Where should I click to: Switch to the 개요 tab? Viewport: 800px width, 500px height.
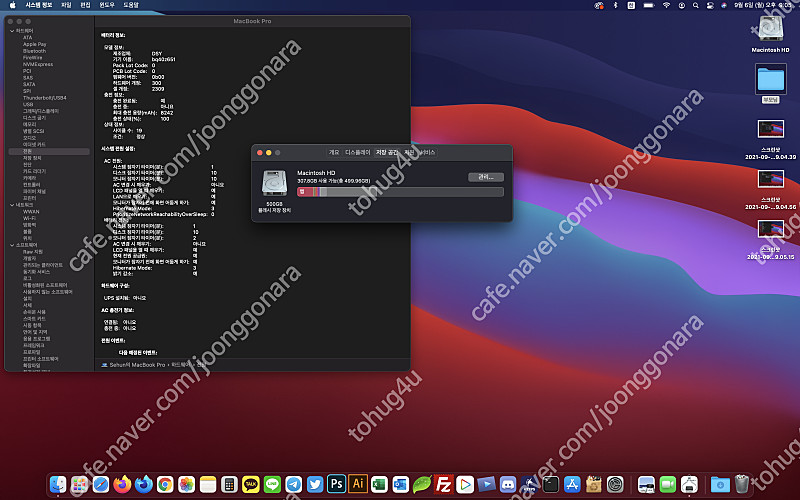pyautogui.click(x=334, y=152)
